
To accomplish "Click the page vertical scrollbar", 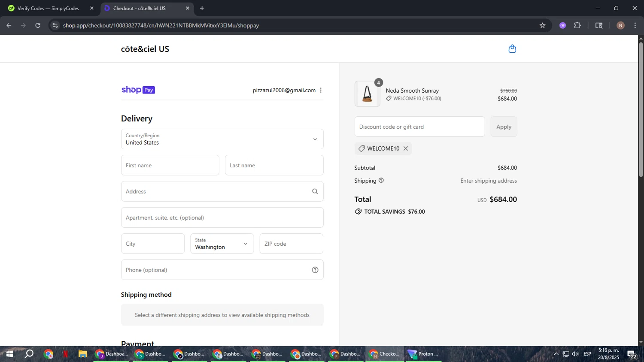I will (641, 109).
